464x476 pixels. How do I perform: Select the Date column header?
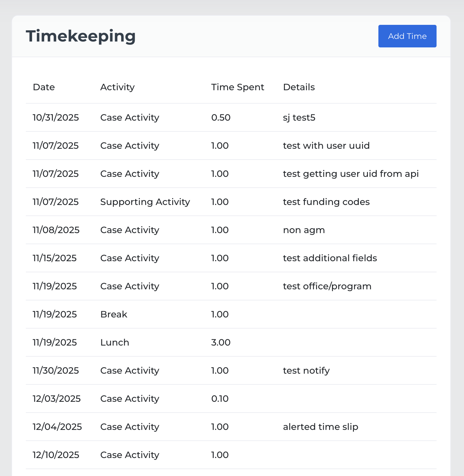(x=44, y=87)
